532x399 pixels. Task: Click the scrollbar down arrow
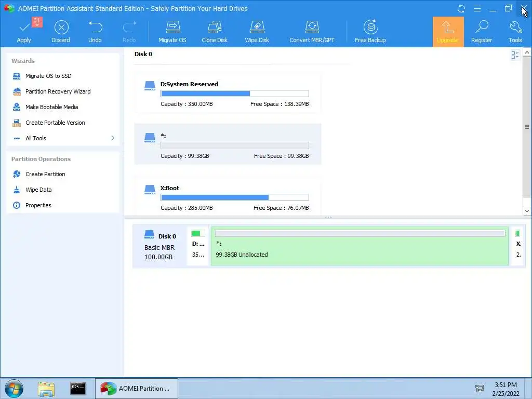pos(527,211)
